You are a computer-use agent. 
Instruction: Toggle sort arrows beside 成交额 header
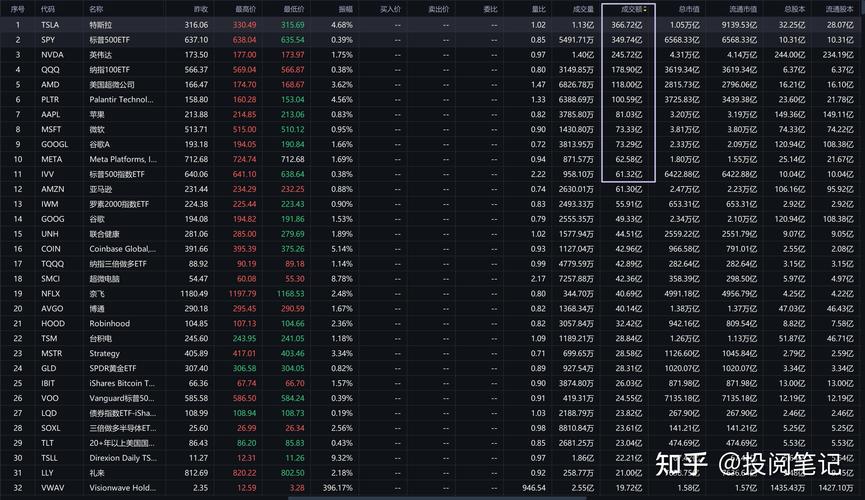[645, 9]
